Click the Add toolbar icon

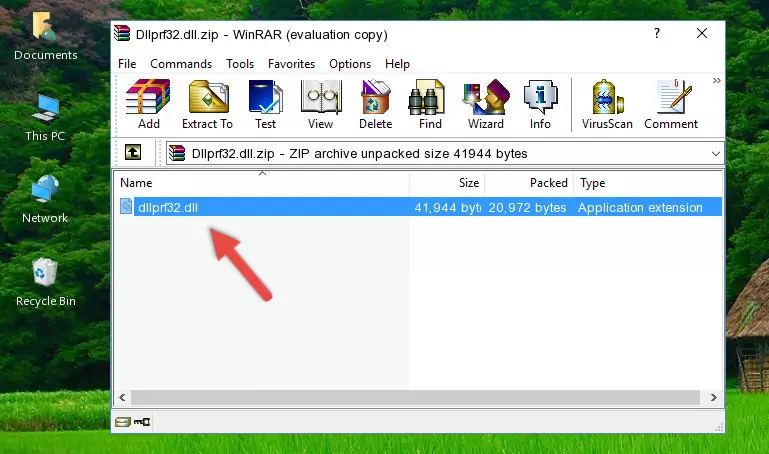click(148, 104)
